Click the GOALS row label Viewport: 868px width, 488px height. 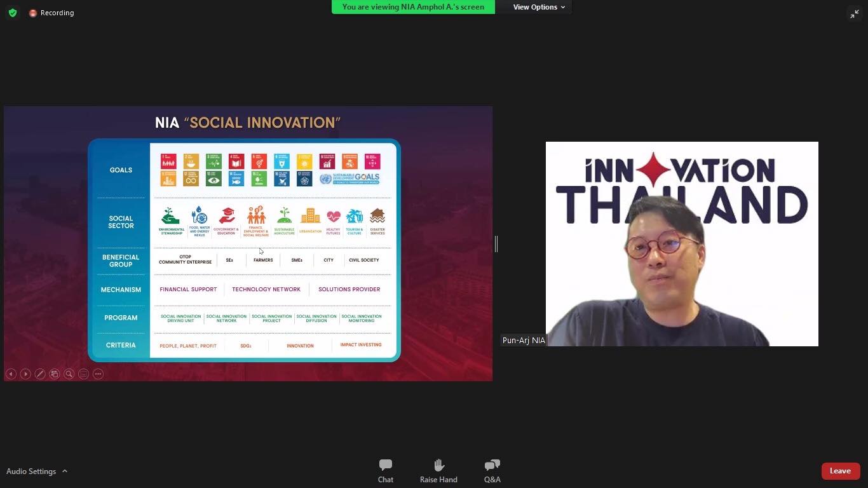click(x=121, y=170)
